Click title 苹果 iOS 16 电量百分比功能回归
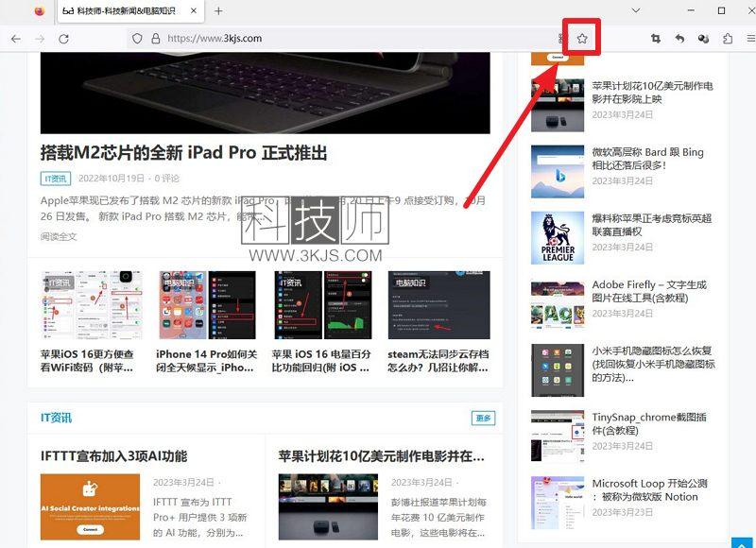The width and height of the screenshot is (756, 548). (321, 361)
